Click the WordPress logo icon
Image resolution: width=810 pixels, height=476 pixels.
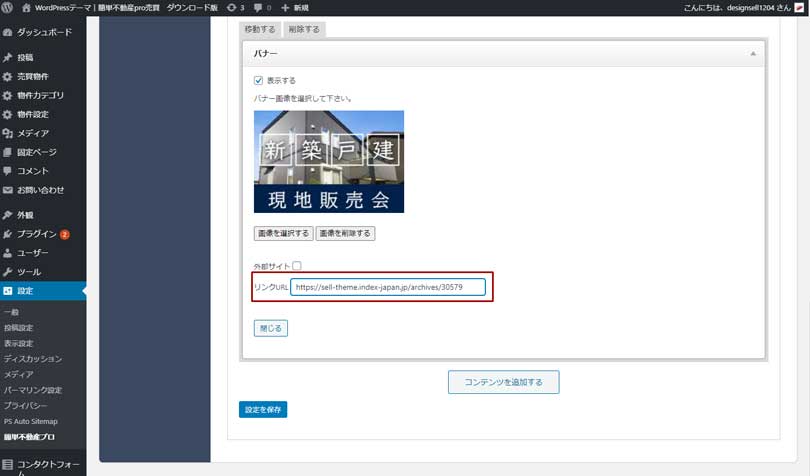8,7
